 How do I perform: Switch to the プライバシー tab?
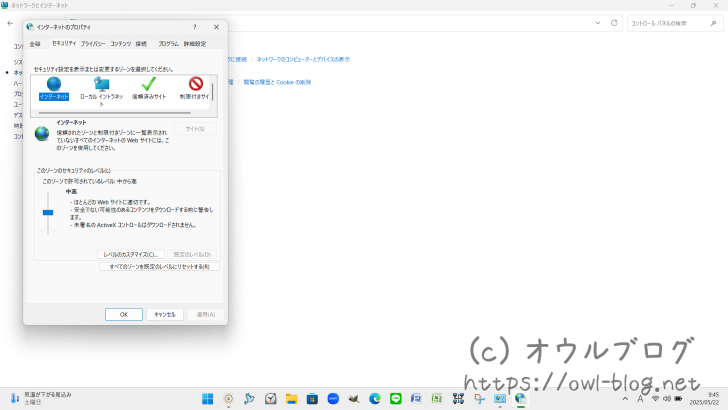pos(93,44)
